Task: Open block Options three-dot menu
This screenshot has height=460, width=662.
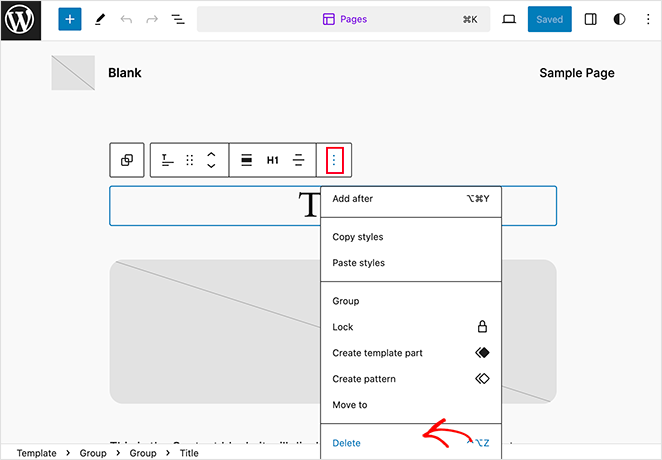Action: pyautogui.click(x=334, y=160)
